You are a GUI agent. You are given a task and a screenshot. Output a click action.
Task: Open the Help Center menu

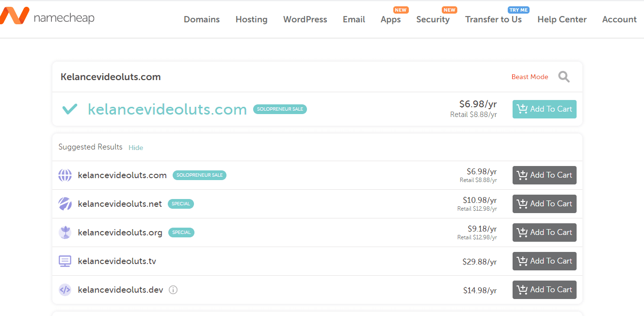click(562, 19)
